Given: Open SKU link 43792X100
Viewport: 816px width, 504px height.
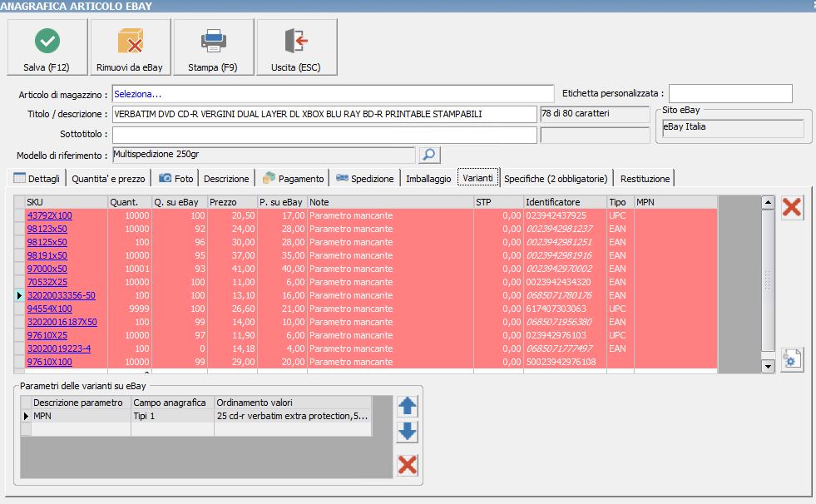Looking at the screenshot, I should [49, 215].
